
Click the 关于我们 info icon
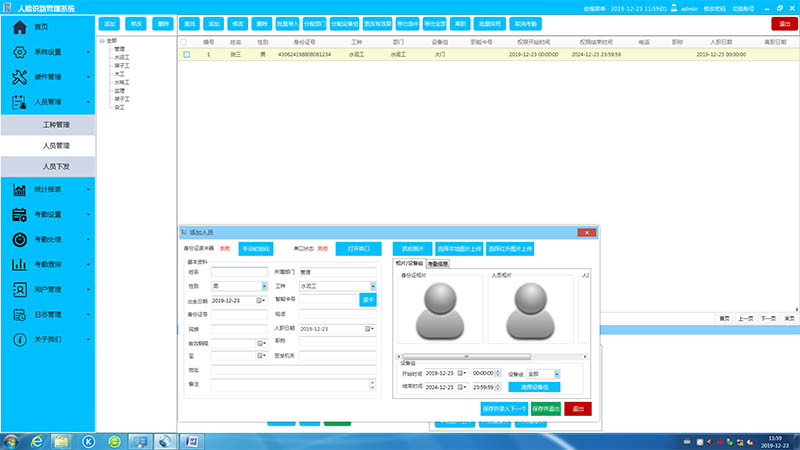(x=19, y=339)
